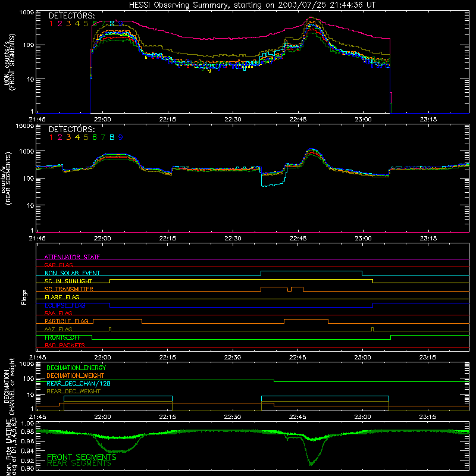
Task: Click the 'FRONTS_OFF' flag label
Action: coord(62,337)
